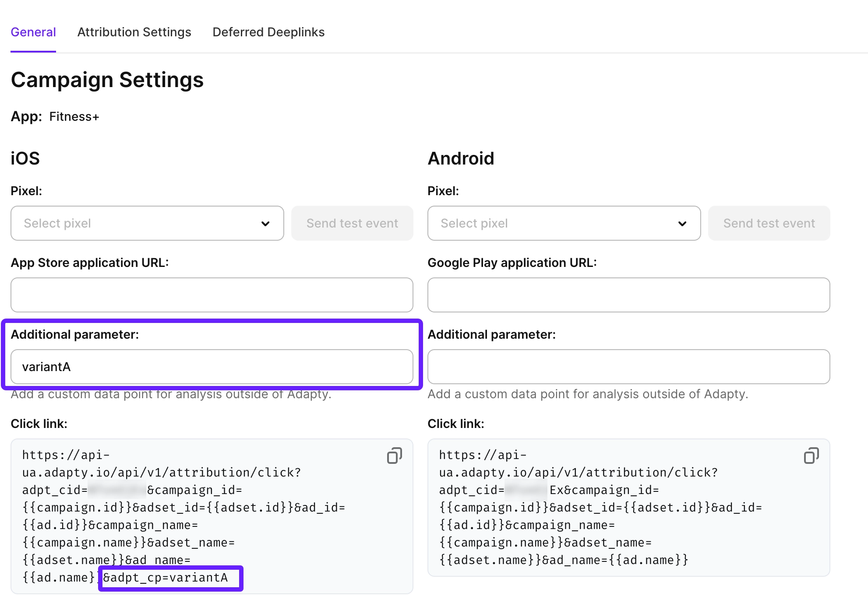Screen dimensions: 868x603
Task: Click the Google Play application URL field
Action: click(628, 294)
